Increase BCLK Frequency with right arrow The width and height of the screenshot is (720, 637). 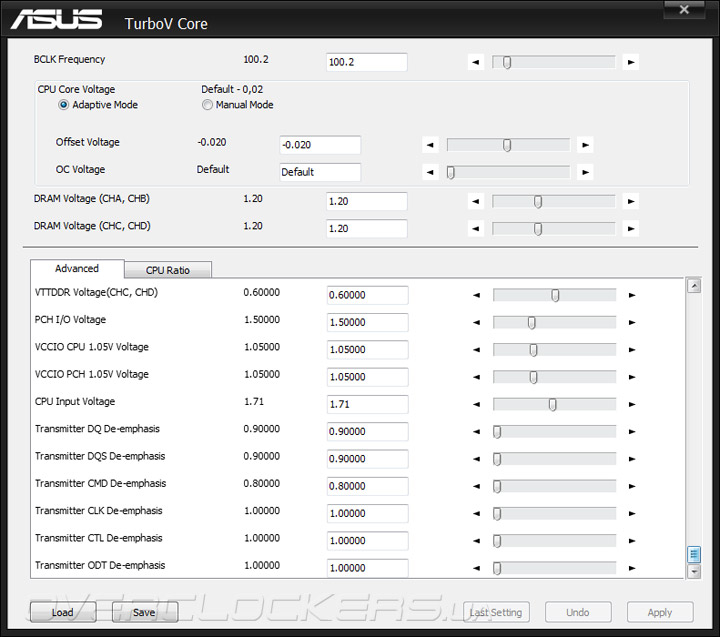[x=631, y=62]
